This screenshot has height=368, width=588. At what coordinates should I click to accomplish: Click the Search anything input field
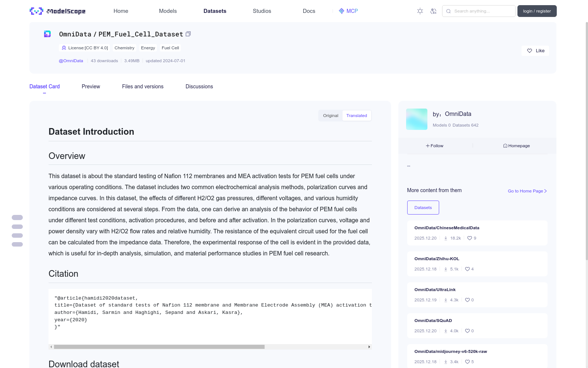click(x=479, y=11)
